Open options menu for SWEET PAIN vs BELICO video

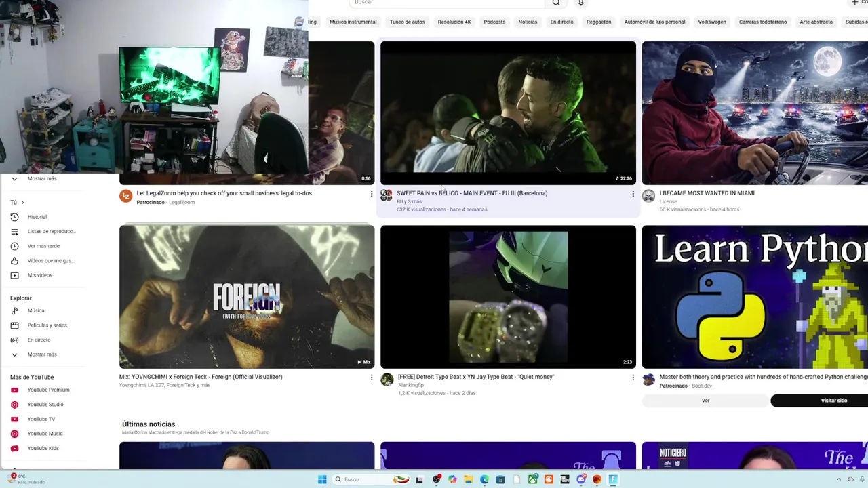tap(633, 194)
